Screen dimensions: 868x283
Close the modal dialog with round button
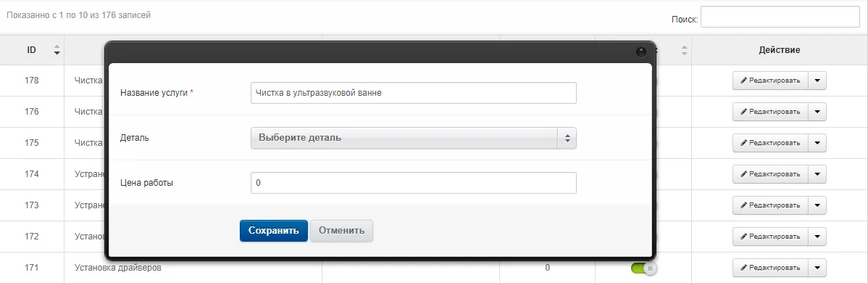coord(641,52)
